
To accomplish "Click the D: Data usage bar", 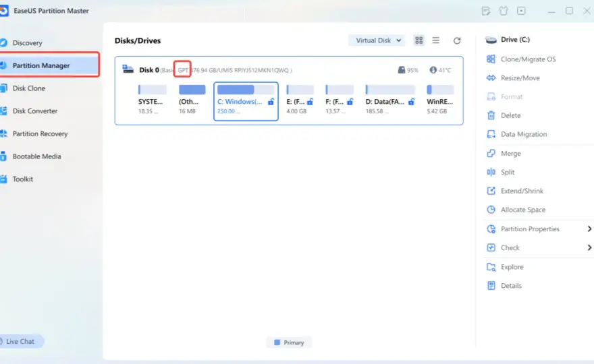I will point(390,90).
